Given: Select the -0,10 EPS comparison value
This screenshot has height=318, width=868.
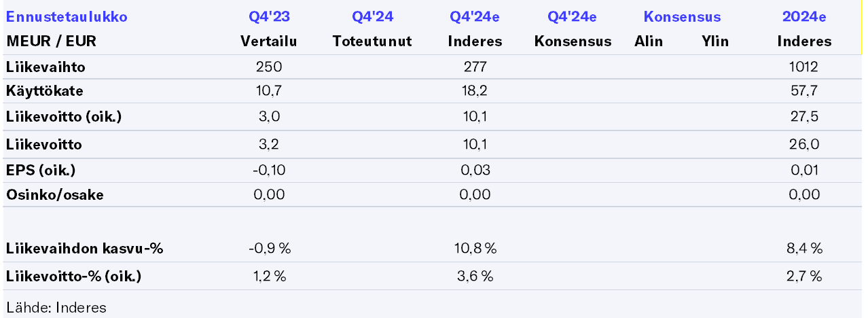Looking at the screenshot, I should tap(269, 170).
